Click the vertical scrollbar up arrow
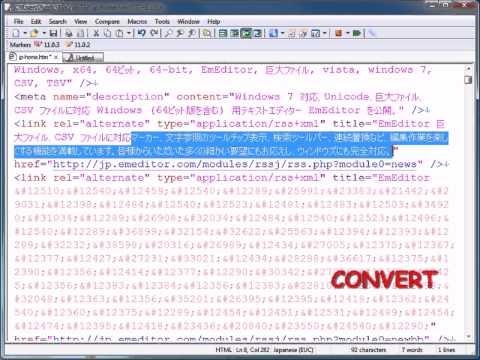Screen dimensions: 480x360 tap(468, 68)
